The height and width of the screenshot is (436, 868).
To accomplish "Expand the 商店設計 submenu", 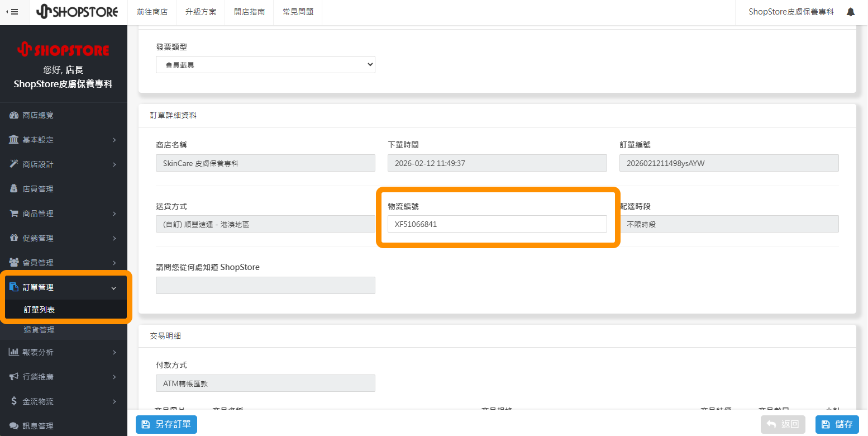I will [x=114, y=164].
